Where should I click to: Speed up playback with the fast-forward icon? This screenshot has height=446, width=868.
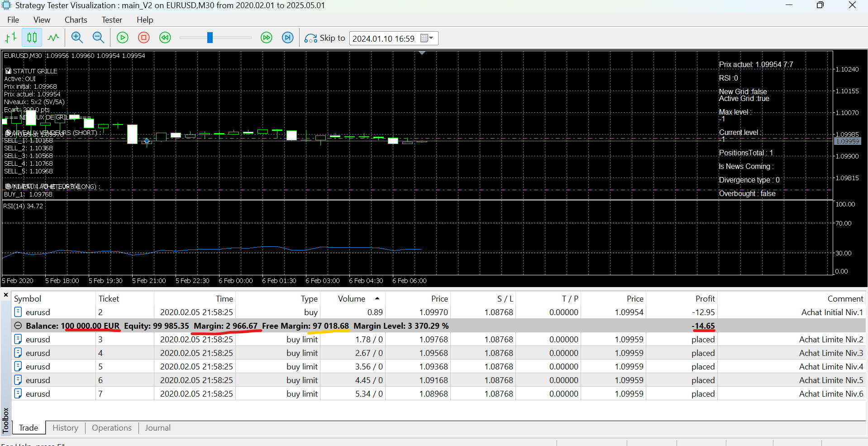pyautogui.click(x=267, y=38)
